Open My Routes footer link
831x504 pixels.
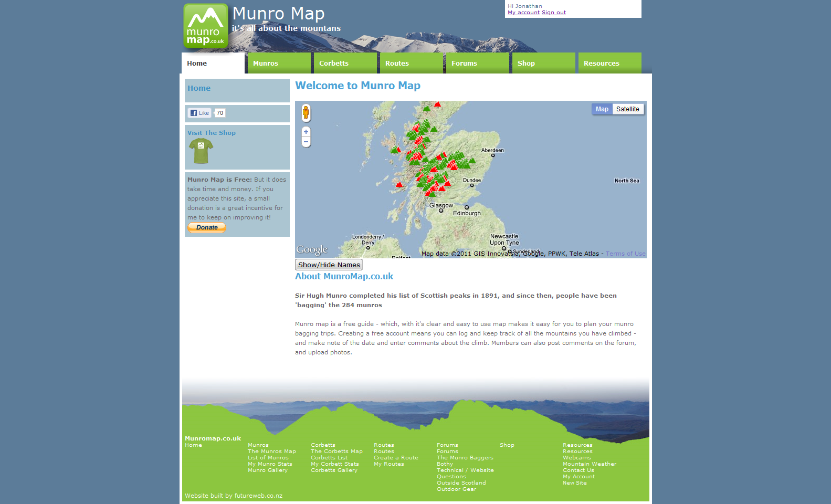click(389, 464)
